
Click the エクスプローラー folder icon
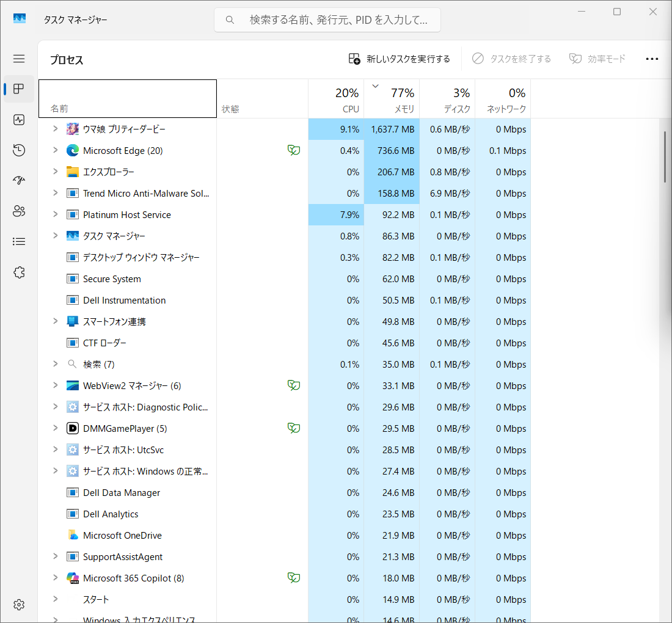[x=73, y=172]
